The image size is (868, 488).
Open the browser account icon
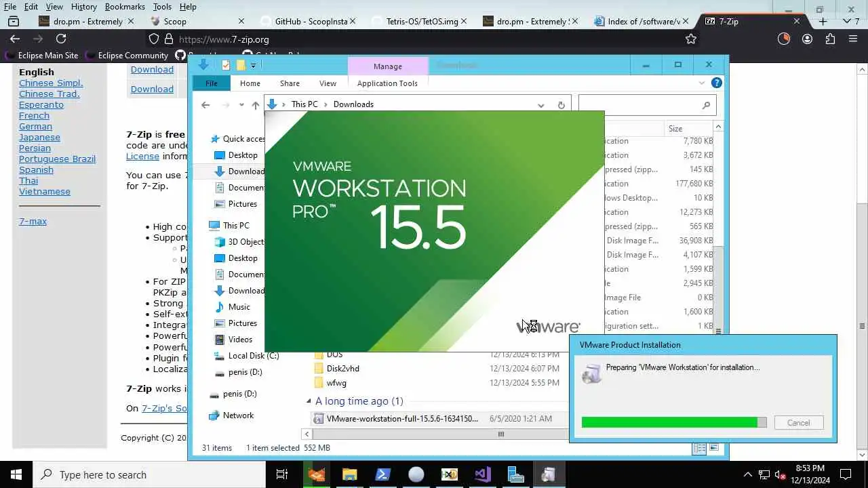pyautogui.click(x=807, y=39)
